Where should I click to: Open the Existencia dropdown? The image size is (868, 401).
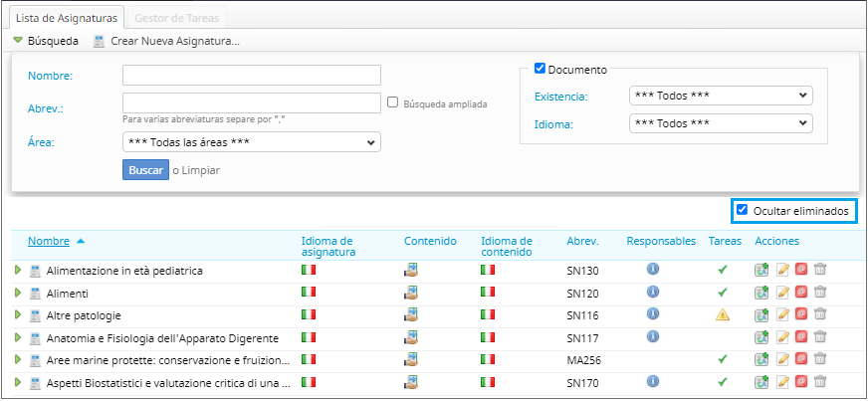click(721, 96)
